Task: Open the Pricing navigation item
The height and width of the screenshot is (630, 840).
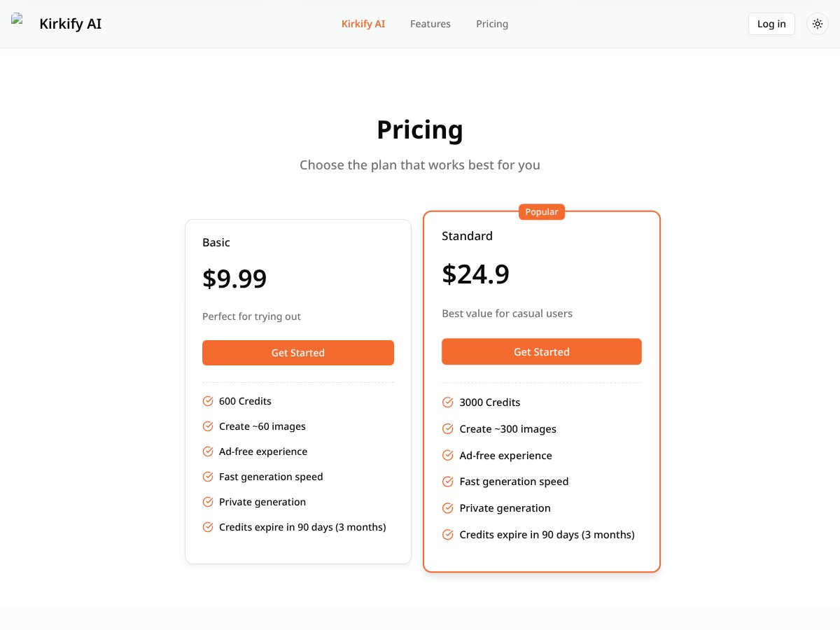Action: tap(491, 23)
